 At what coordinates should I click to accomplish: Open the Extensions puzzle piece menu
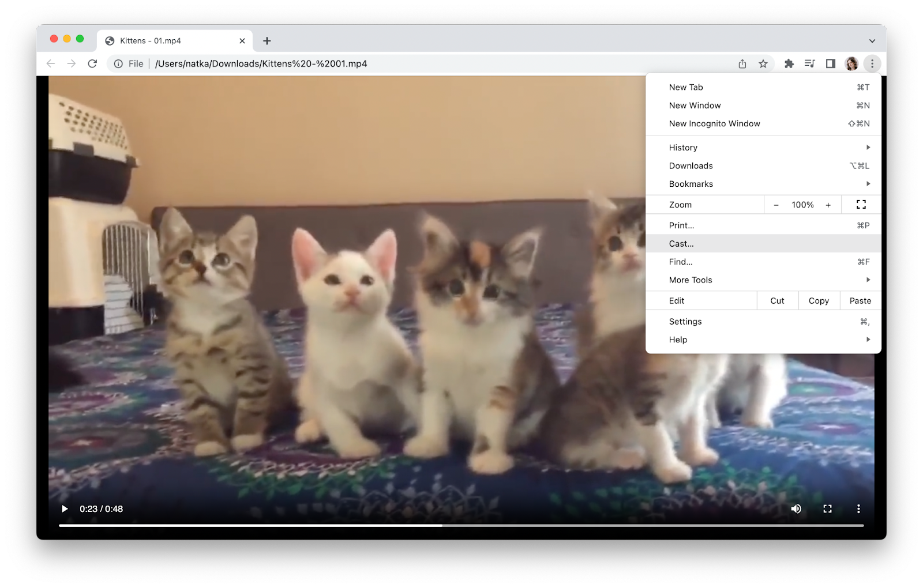(x=789, y=63)
